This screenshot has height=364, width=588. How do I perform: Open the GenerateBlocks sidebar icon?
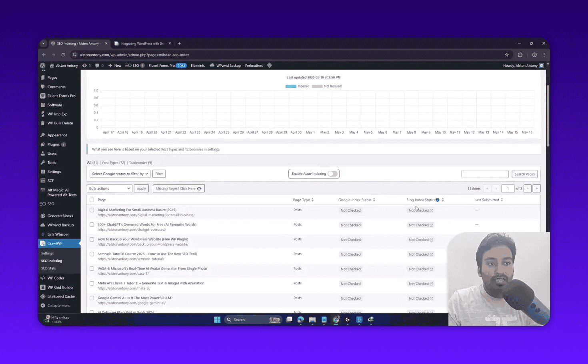[x=43, y=216]
